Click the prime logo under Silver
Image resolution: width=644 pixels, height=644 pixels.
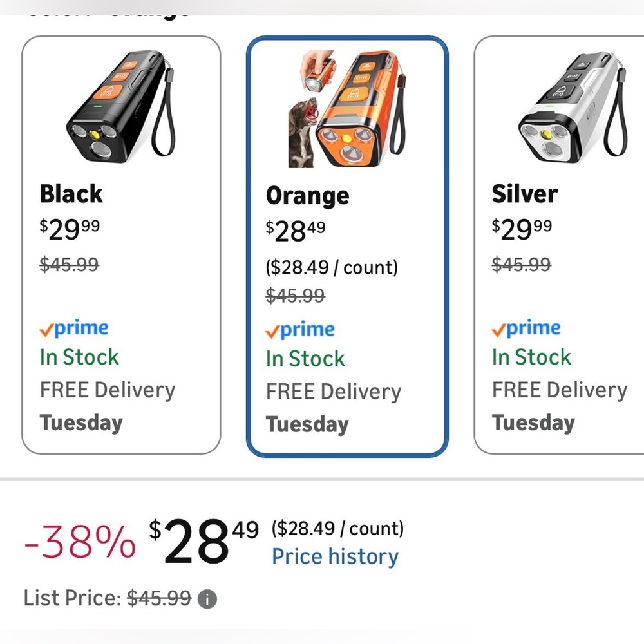coord(526,328)
